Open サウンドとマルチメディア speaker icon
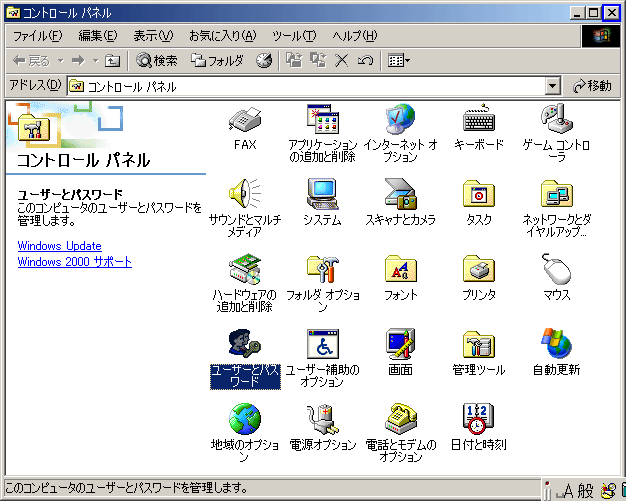This screenshot has width=626, height=501. [x=245, y=194]
